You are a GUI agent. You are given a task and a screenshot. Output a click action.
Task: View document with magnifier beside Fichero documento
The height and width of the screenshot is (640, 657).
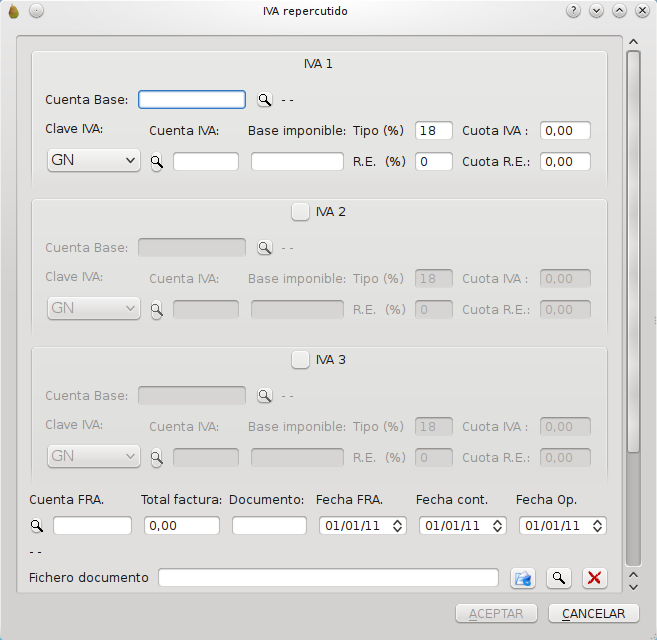coord(559,578)
